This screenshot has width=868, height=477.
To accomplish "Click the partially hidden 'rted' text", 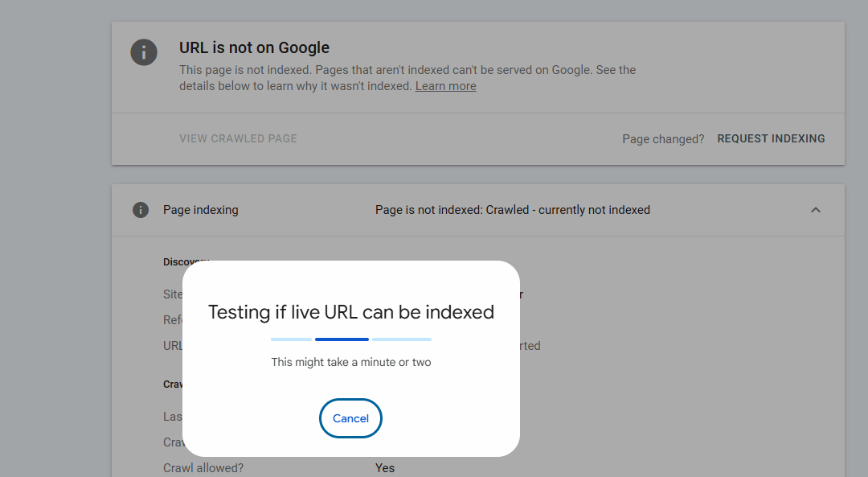I will pos(530,346).
